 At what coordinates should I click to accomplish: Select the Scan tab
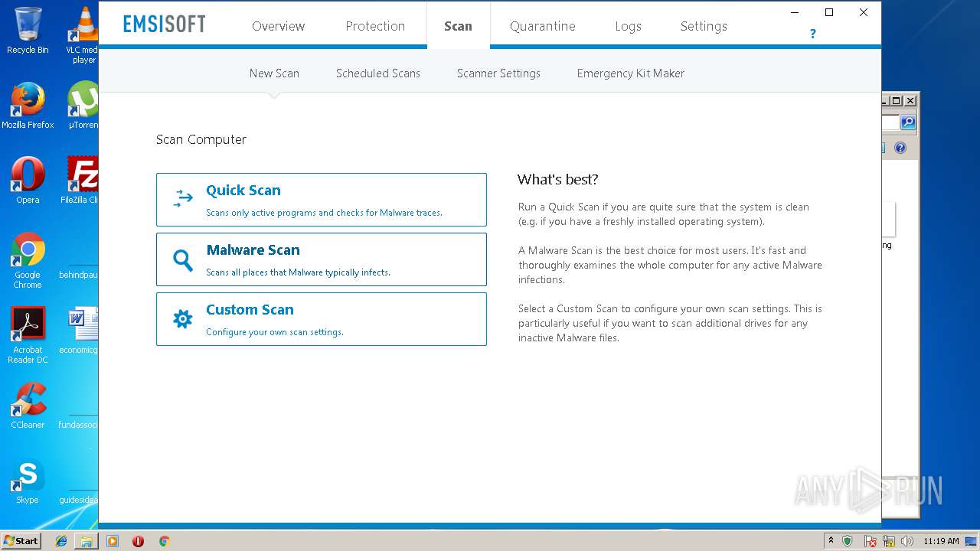pos(458,26)
